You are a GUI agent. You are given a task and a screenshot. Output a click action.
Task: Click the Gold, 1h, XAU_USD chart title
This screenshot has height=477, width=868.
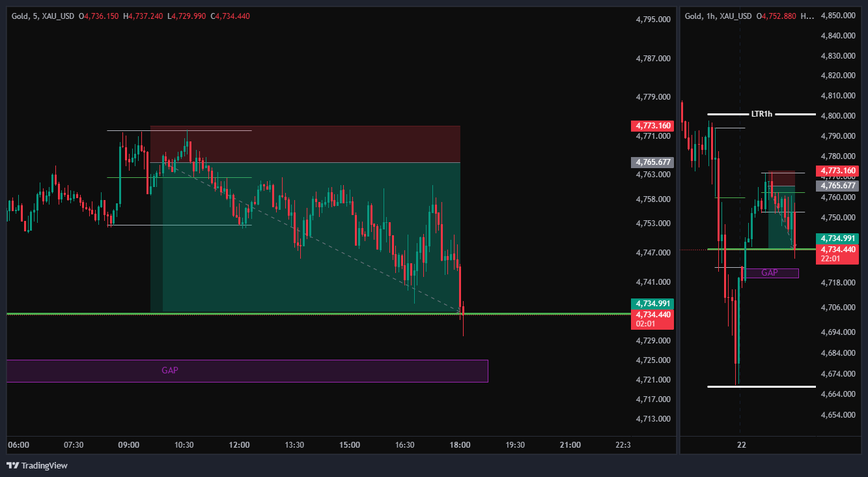(718, 16)
